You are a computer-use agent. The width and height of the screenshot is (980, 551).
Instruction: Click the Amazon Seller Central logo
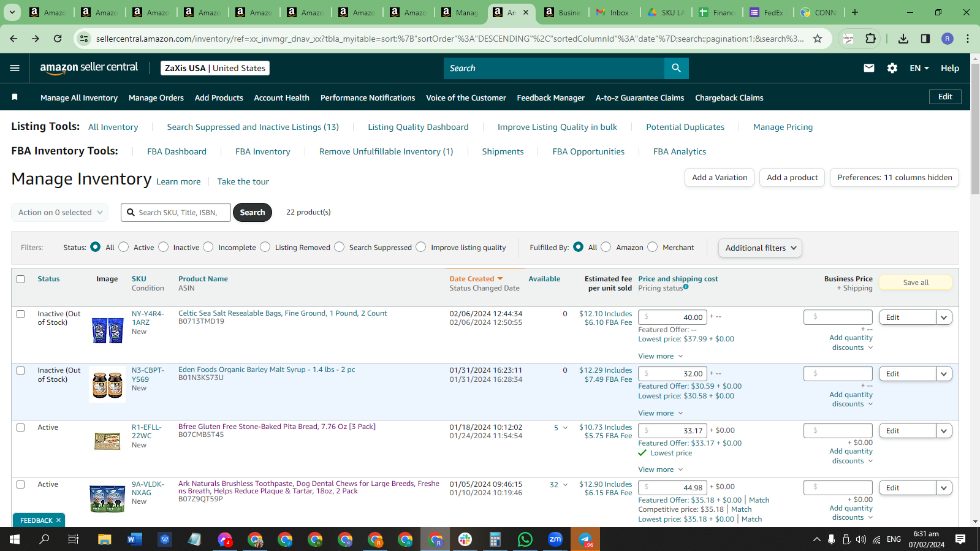point(89,68)
